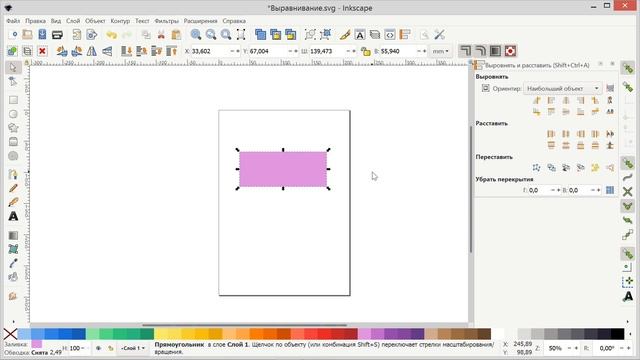
Task: Pick the yellow palette swatch
Action: pos(160,334)
